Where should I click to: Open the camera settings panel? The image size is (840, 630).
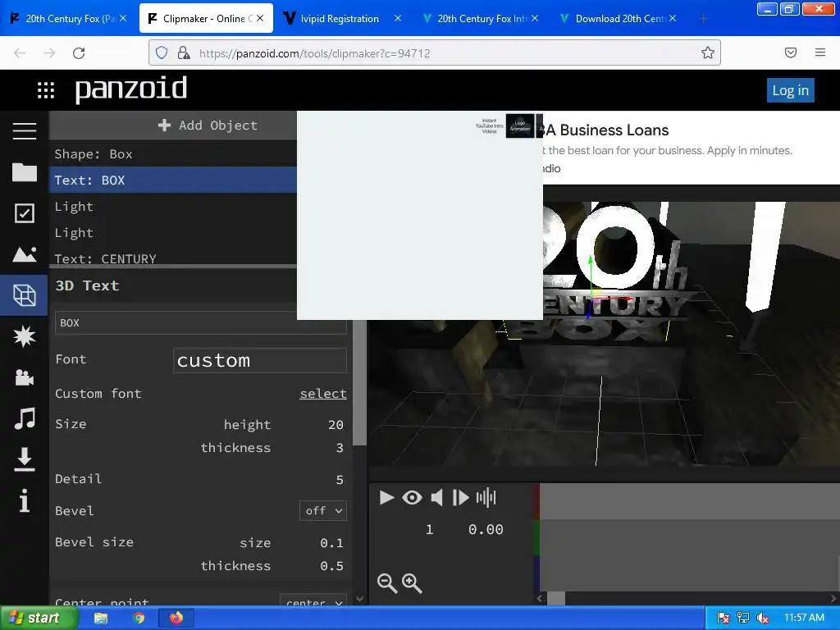[x=24, y=377]
